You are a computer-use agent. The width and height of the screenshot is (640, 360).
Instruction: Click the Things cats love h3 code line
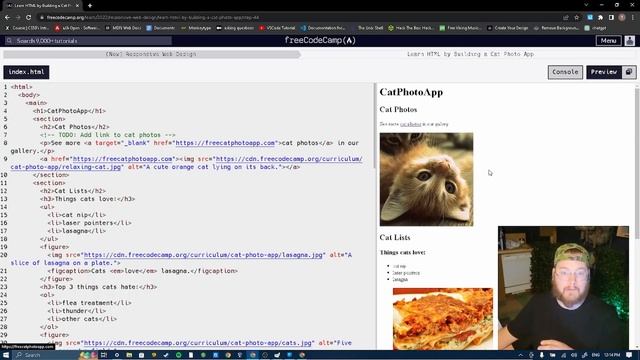click(x=87, y=199)
